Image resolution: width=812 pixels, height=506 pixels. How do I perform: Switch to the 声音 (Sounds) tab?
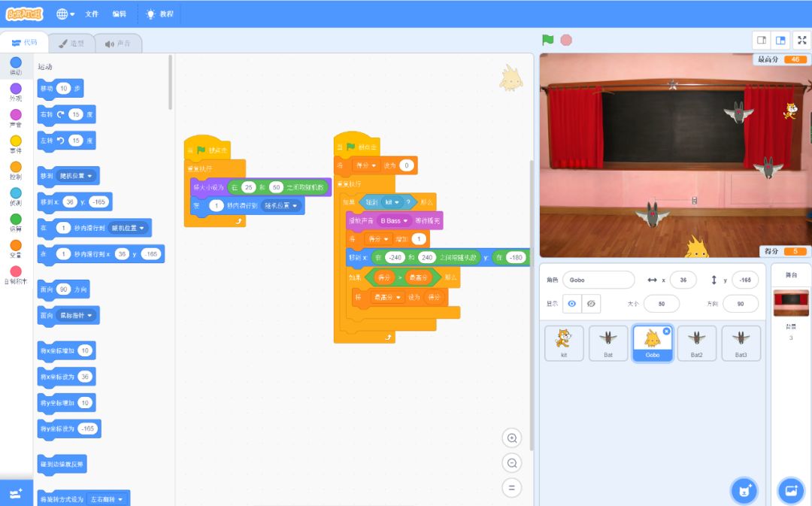pos(118,44)
